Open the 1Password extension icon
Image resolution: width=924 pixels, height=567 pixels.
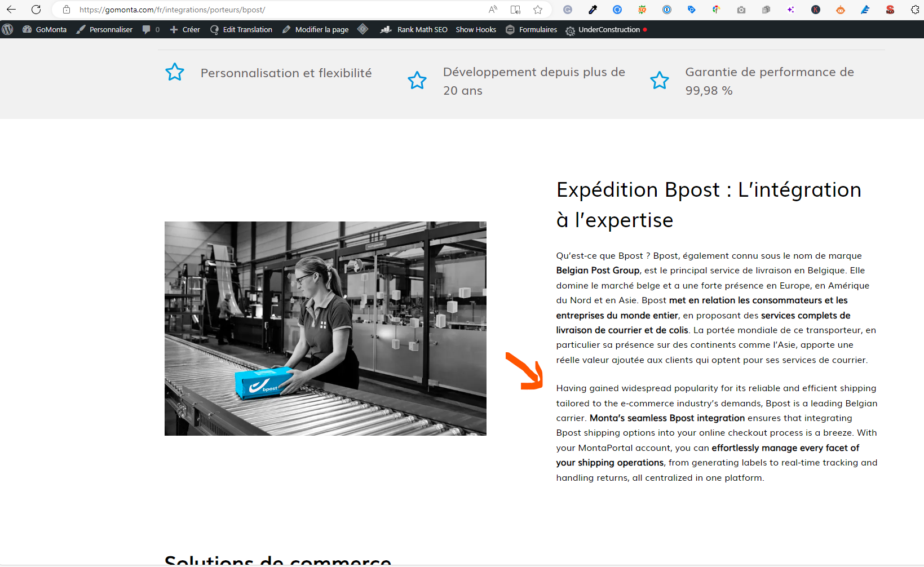(x=667, y=10)
